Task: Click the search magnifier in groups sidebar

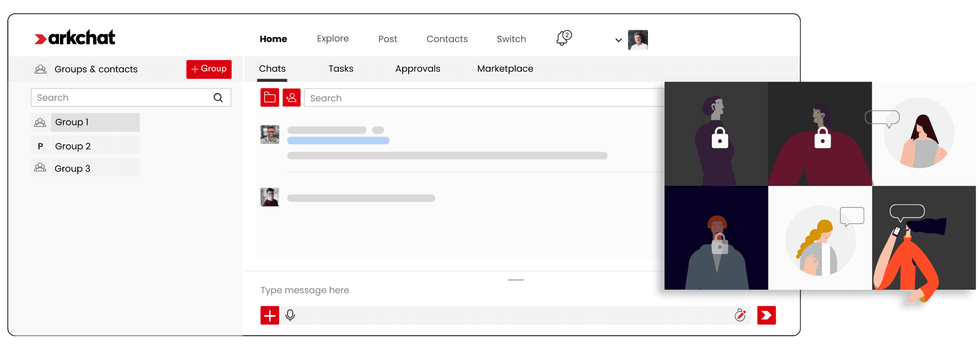Action: pyautogui.click(x=218, y=98)
